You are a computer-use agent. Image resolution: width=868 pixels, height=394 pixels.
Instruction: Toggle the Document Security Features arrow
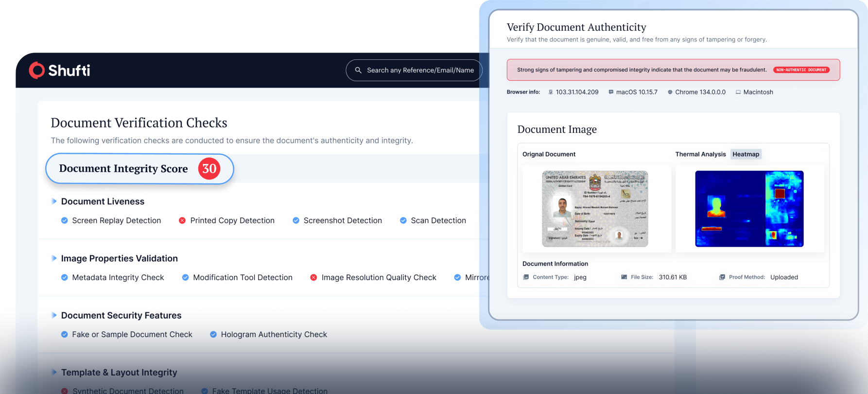(54, 315)
